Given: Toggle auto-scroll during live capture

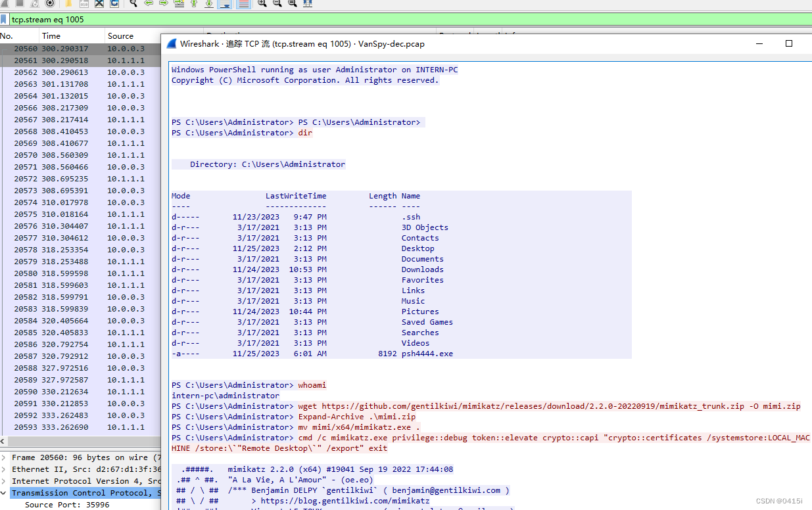Looking at the screenshot, I should coord(224,3).
